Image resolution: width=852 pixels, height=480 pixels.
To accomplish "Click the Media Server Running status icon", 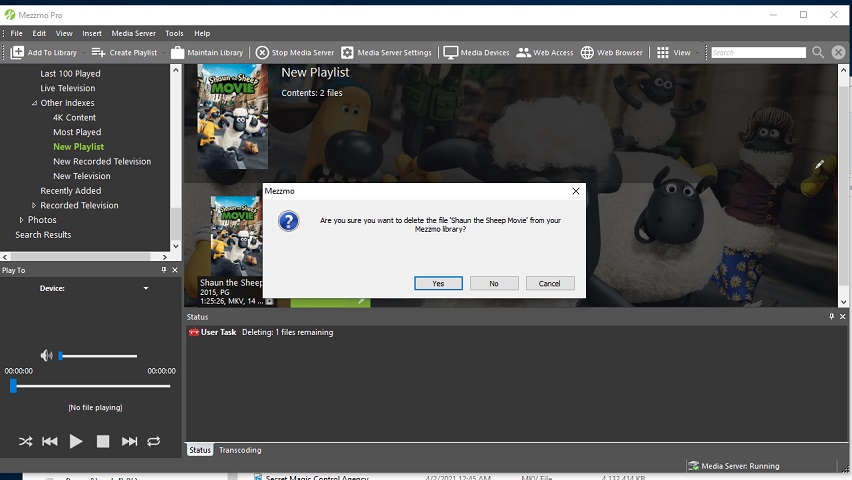I will click(x=693, y=466).
